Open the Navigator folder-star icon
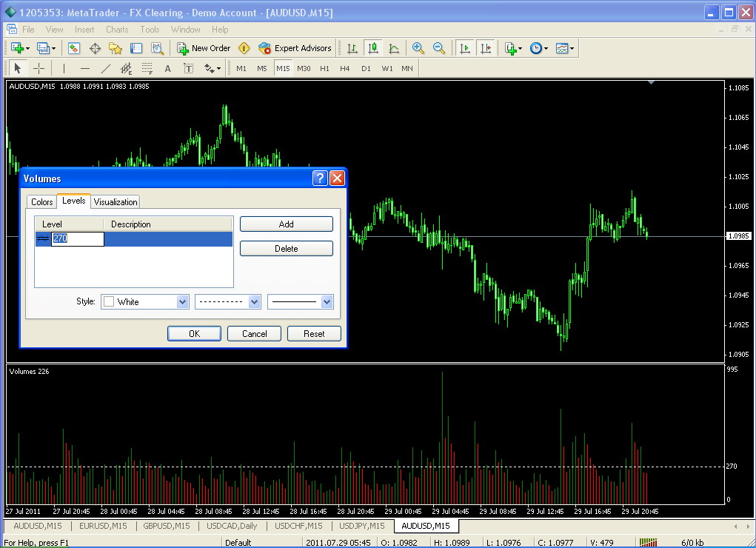The width and height of the screenshot is (756, 548). (x=116, y=48)
